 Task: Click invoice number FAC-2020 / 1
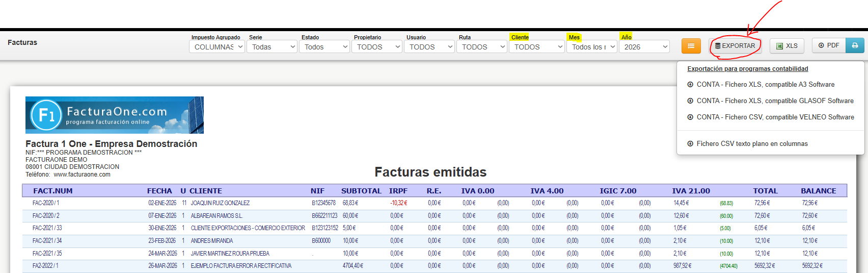click(x=46, y=203)
